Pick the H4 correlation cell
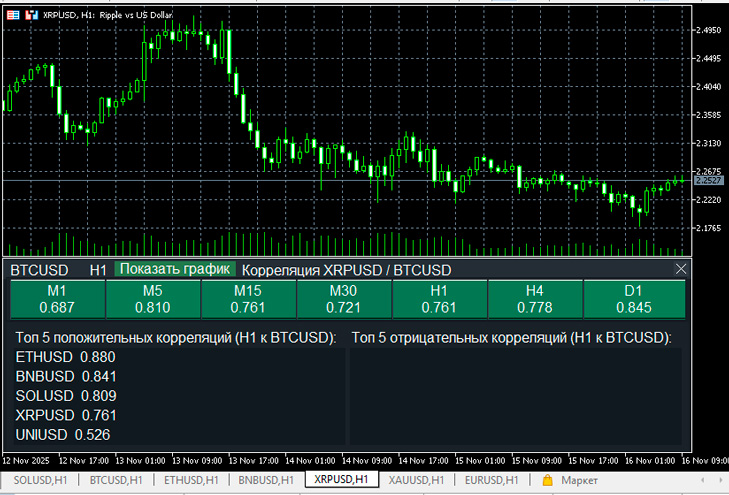The height and width of the screenshot is (495, 729). (x=534, y=299)
